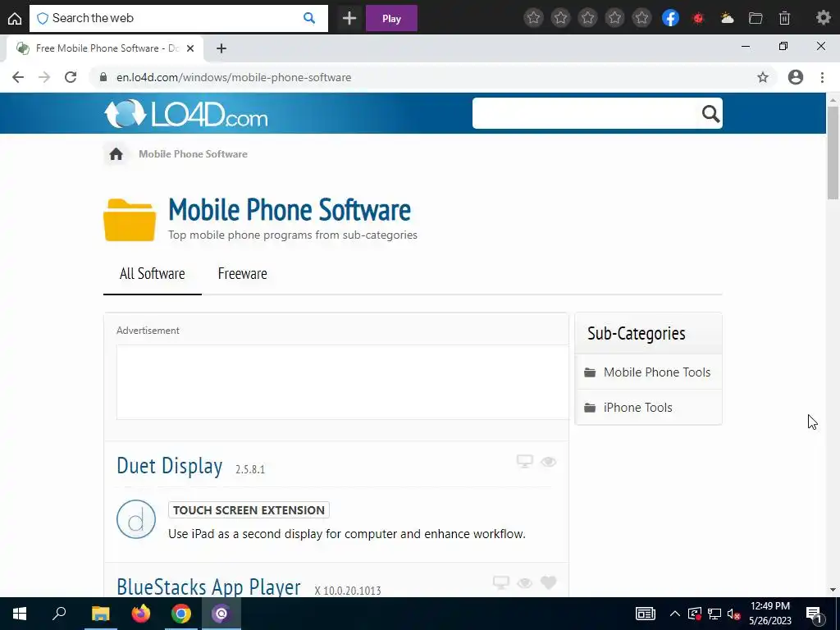Open the browser home icon in top bar
840x630 pixels.
pyautogui.click(x=15, y=18)
